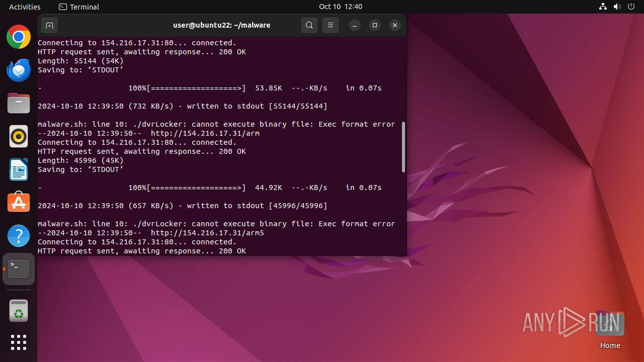Viewport: 644px width, 362px height.
Task: Click the 53.85K download progress line
Action: click(210, 88)
